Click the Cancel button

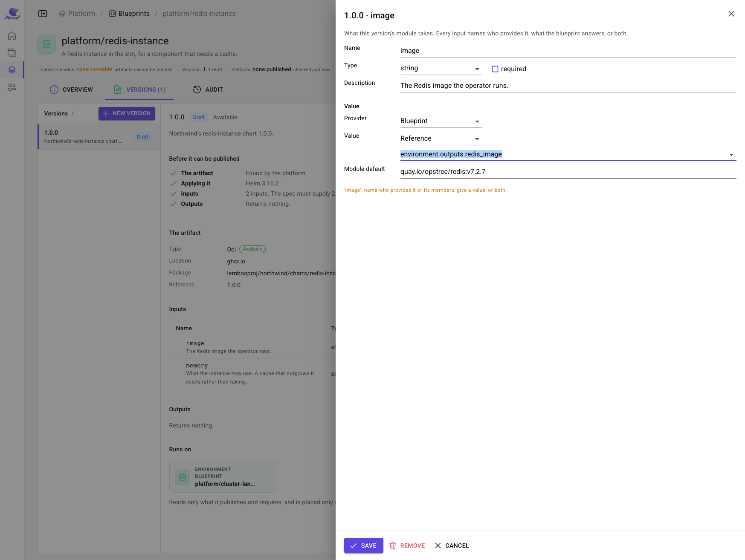coord(452,546)
